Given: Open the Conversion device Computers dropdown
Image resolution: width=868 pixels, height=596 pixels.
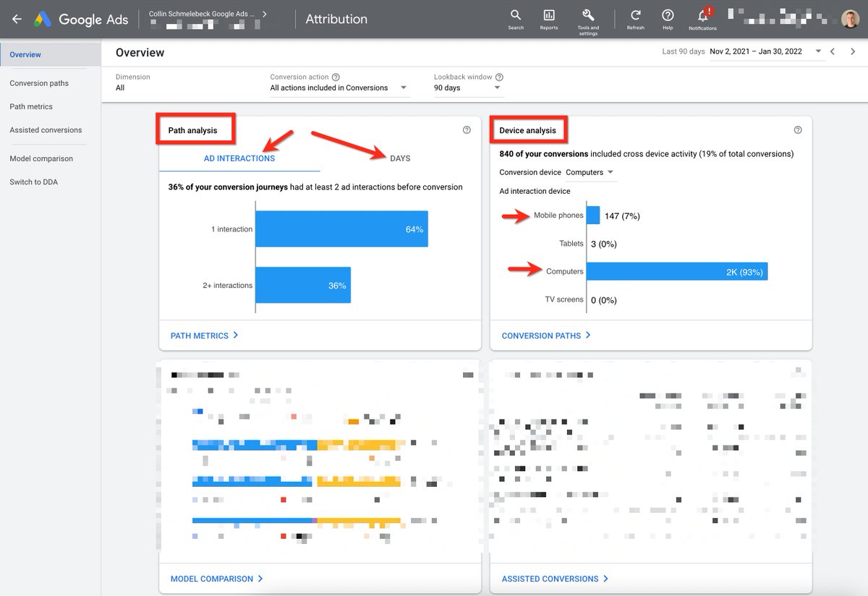Looking at the screenshot, I should click(x=590, y=173).
